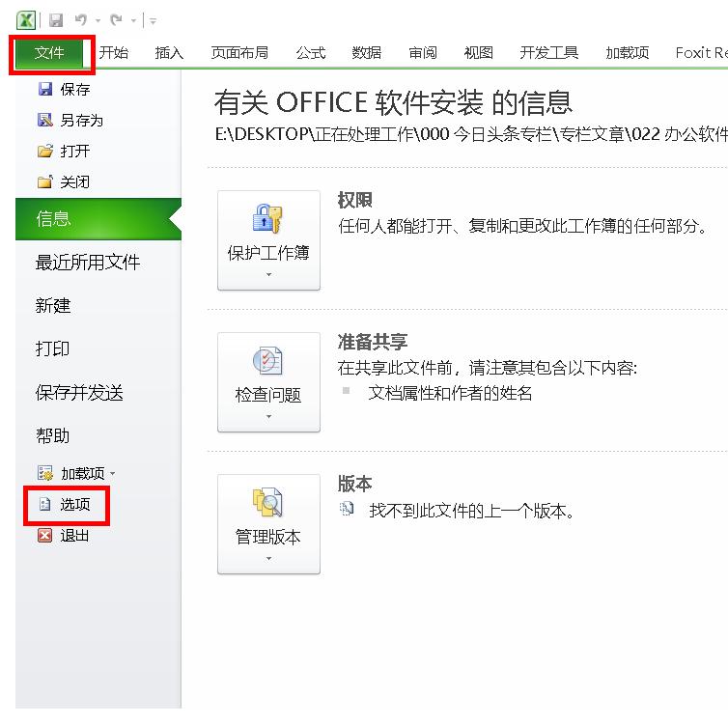The width and height of the screenshot is (728, 724).
Task: Click the 保存 icon in backstage menu
Action: 45,89
